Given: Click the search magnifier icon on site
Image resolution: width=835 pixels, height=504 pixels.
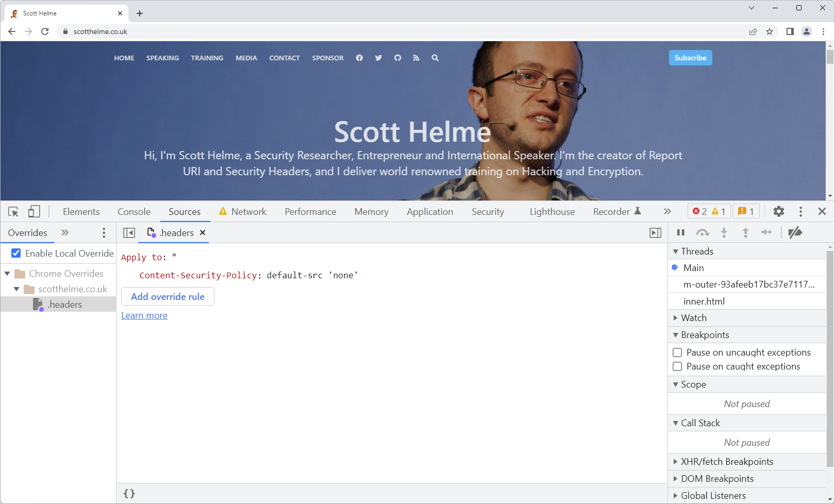Looking at the screenshot, I should pyautogui.click(x=435, y=58).
